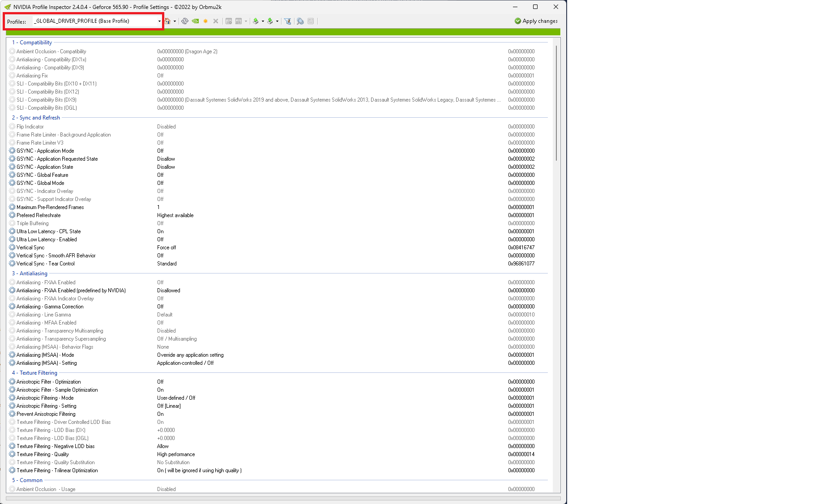837x504 pixels.
Task: Click the Apply changes button
Action: (x=535, y=21)
